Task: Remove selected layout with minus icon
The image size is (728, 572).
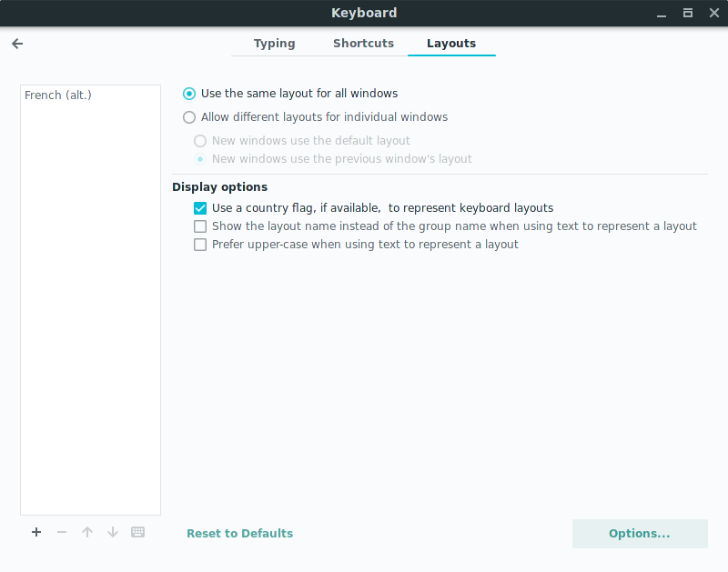Action: point(62,532)
